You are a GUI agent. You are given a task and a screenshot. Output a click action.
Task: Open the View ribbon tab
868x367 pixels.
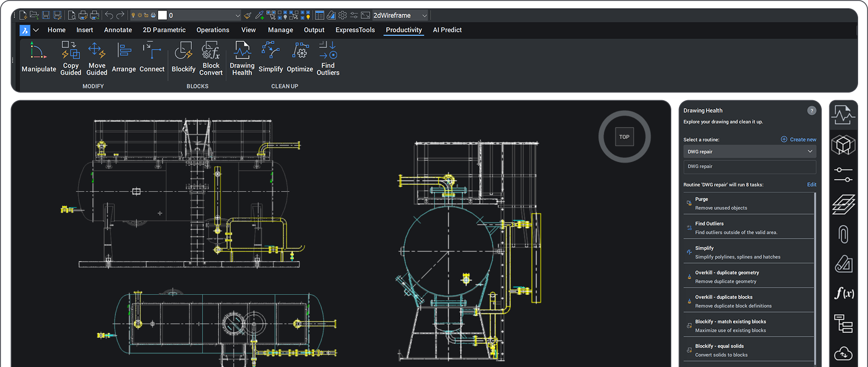249,30
